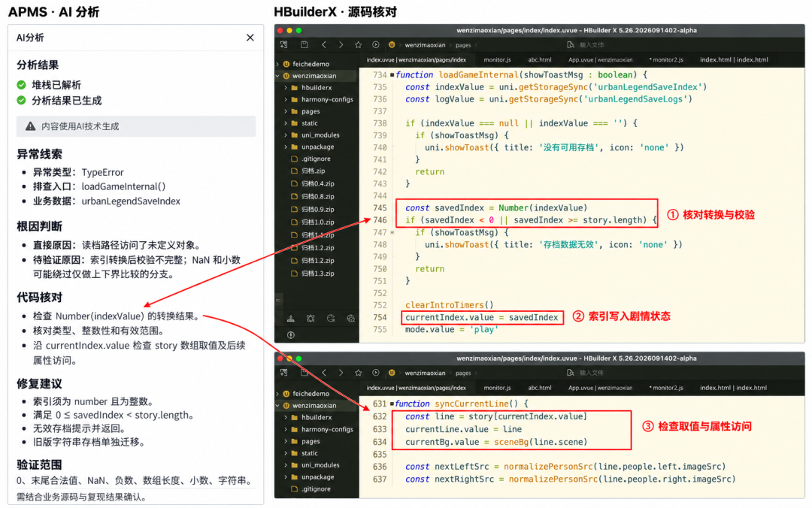Expand static folder in upper window tree
This screenshot has width=812, height=508.
[x=286, y=123]
